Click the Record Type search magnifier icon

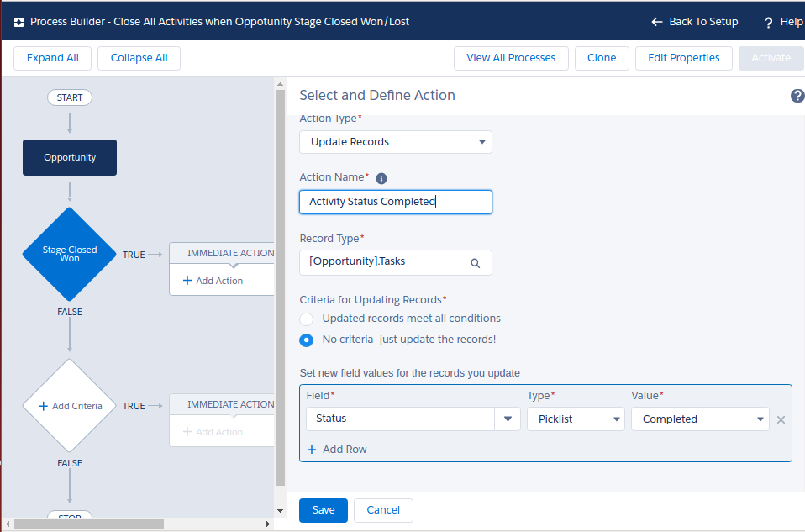(x=475, y=263)
